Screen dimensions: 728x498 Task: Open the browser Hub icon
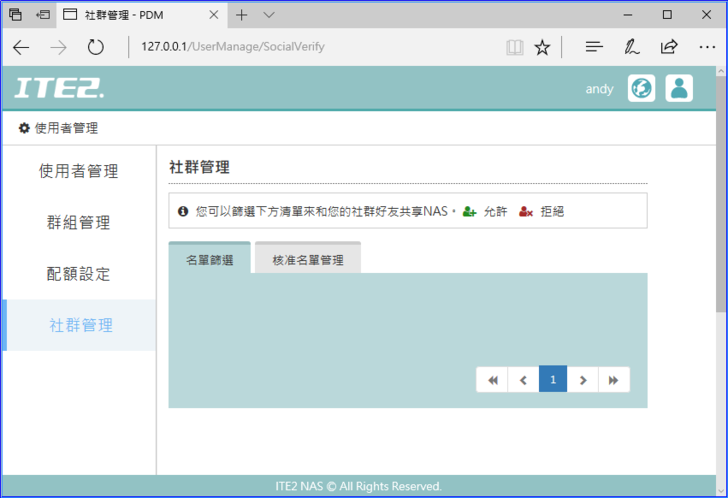pos(594,47)
